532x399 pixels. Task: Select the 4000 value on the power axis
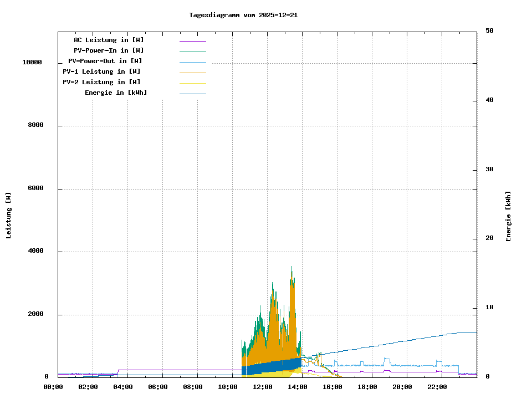point(35,252)
